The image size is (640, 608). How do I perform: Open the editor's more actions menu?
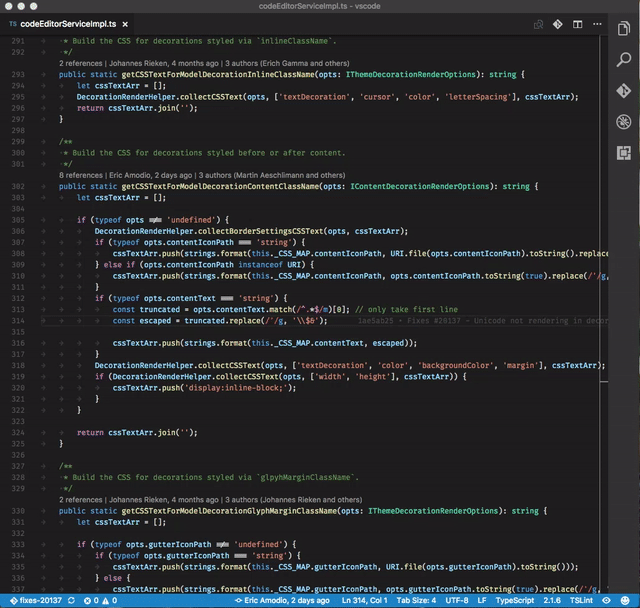(x=595, y=23)
